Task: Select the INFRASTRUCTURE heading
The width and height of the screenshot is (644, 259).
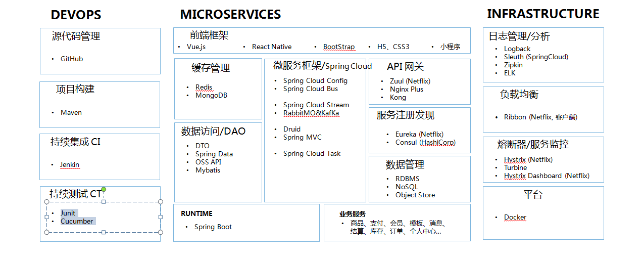Action: coord(543,14)
